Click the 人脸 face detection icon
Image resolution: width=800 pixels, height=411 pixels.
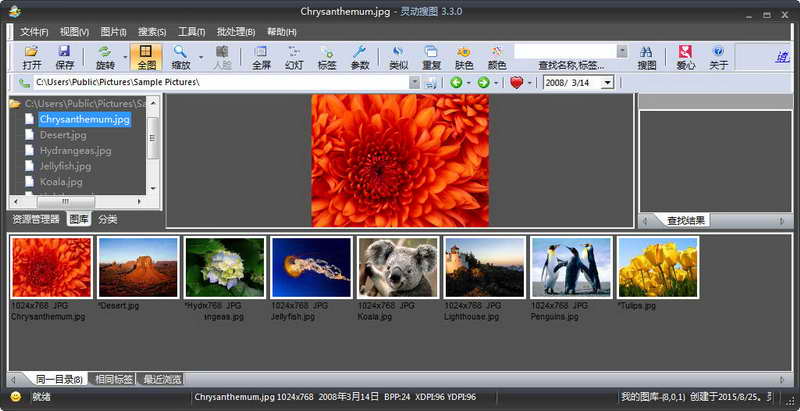coord(221,57)
